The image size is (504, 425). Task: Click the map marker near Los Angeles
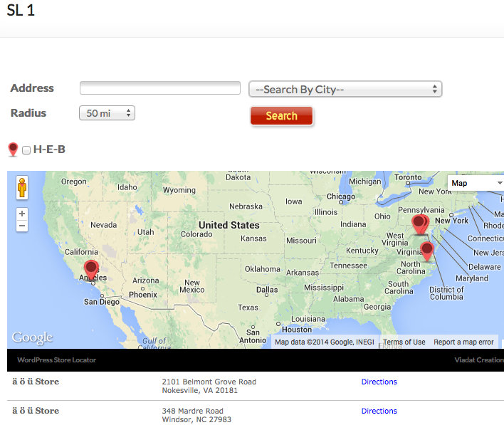[91, 269]
